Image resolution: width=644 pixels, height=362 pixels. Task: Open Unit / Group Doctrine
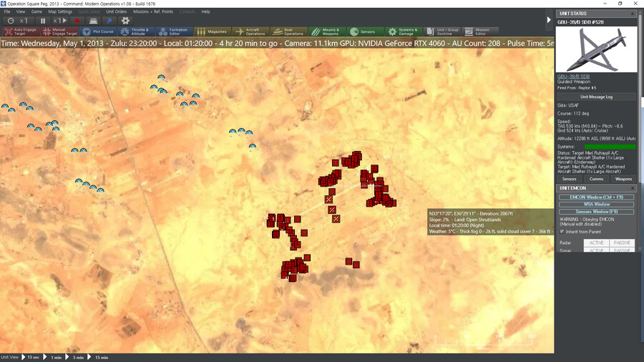[441, 31]
